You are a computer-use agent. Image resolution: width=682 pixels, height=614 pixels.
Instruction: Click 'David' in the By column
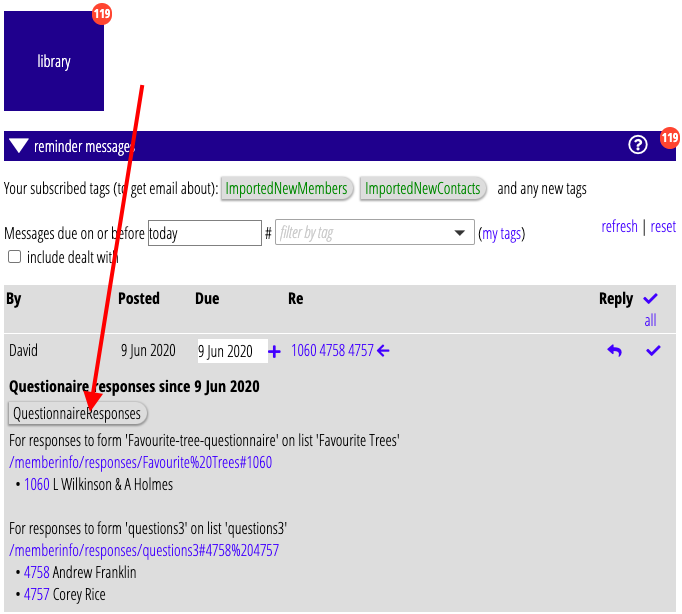[x=23, y=350]
